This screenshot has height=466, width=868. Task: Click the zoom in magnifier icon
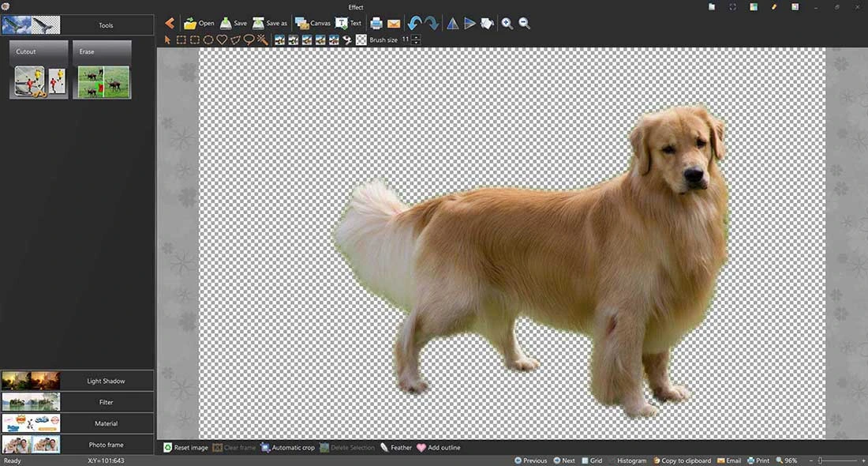(507, 23)
